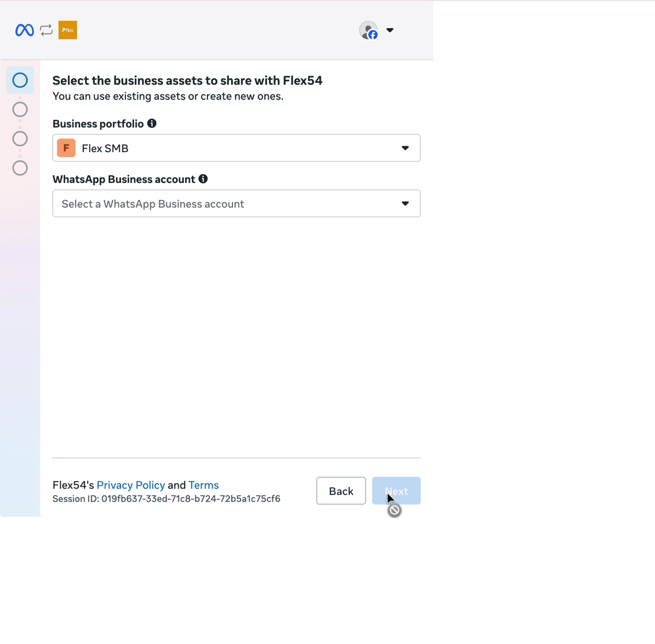This screenshot has width=655, height=644.
Task: Click the Business portfolio info icon
Action: 152,124
